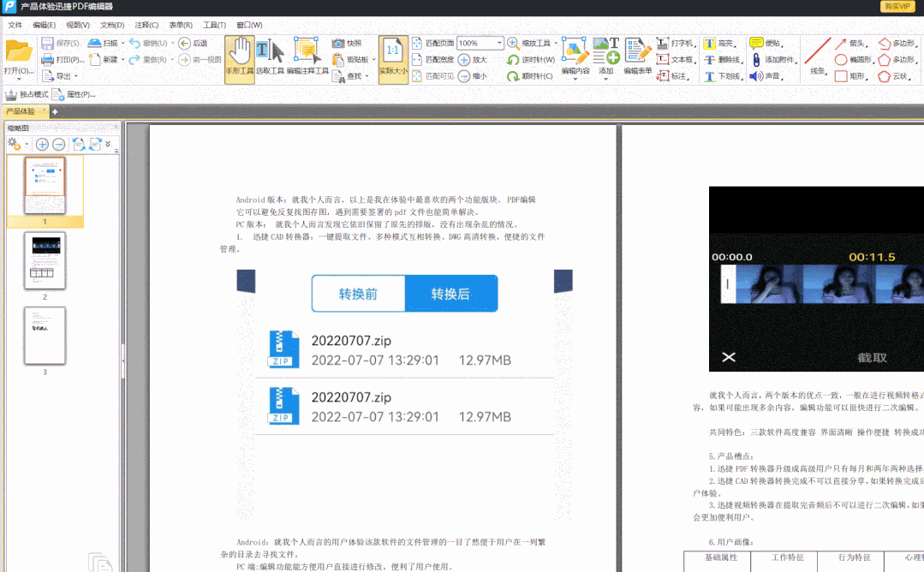Take a Snapshot (快照)
Screen dimensions: 924x572
(347, 43)
